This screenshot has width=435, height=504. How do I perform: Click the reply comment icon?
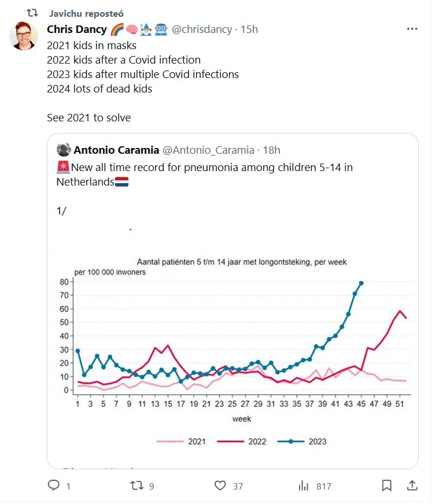pyautogui.click(x=54, y=486)
